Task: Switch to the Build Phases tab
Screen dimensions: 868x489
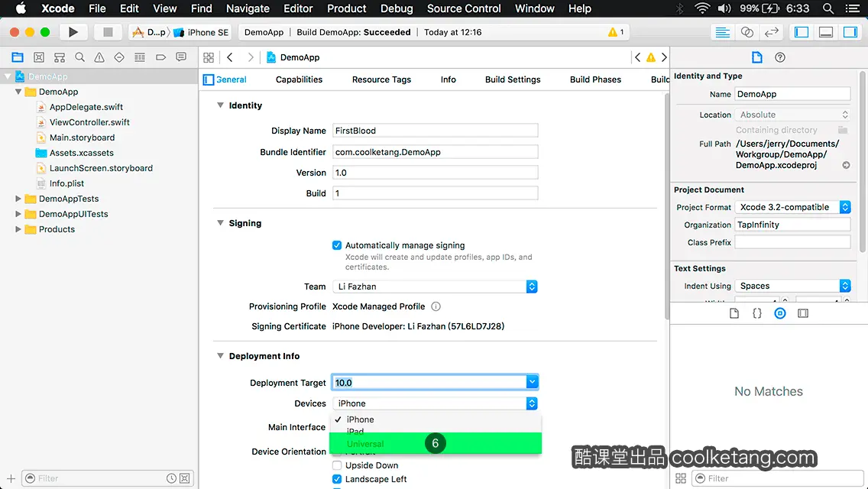Action: 596,79
